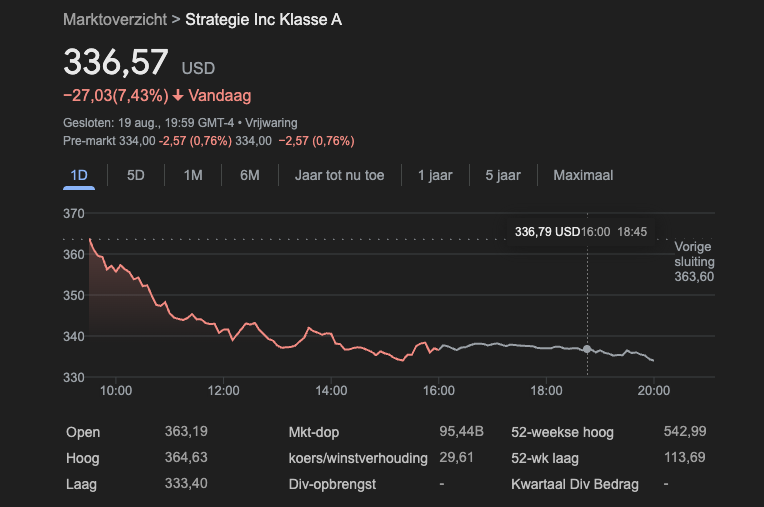Click the 52-wk laag value 113,69
The image size is (764, 507).
pyautogui.click(x=685, y=458)
